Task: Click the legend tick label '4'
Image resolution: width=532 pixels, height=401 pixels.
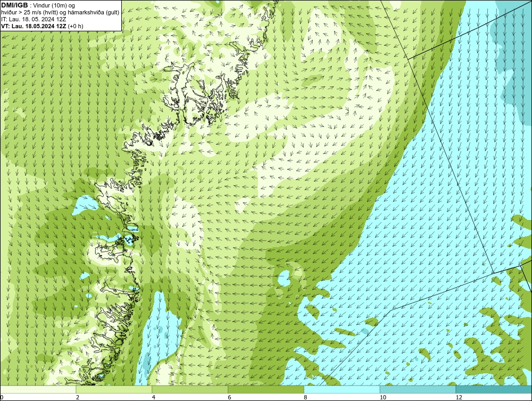Action: (x=154, y=397)
